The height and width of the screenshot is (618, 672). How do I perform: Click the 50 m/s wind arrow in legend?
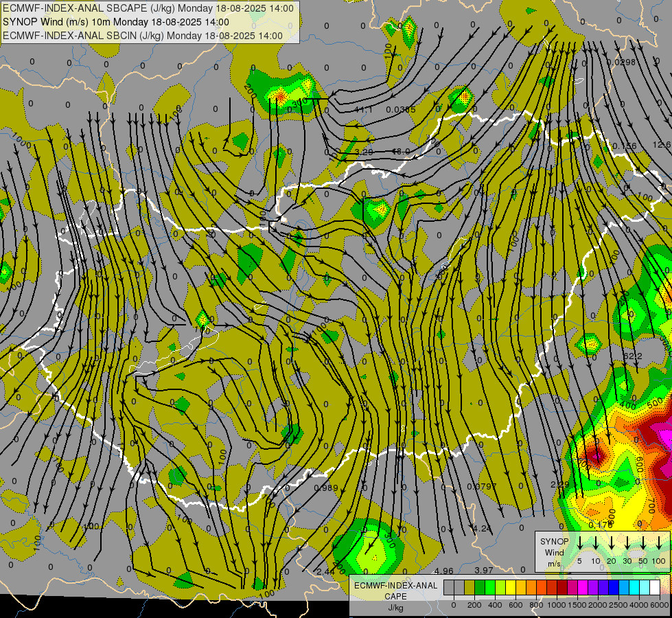point(643,542)
